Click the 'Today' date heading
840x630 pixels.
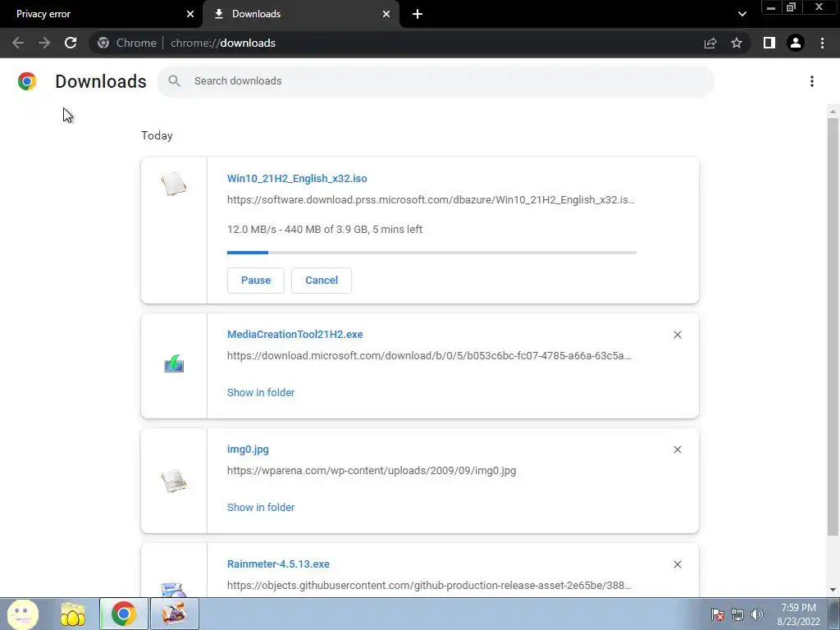pos(157,135)
